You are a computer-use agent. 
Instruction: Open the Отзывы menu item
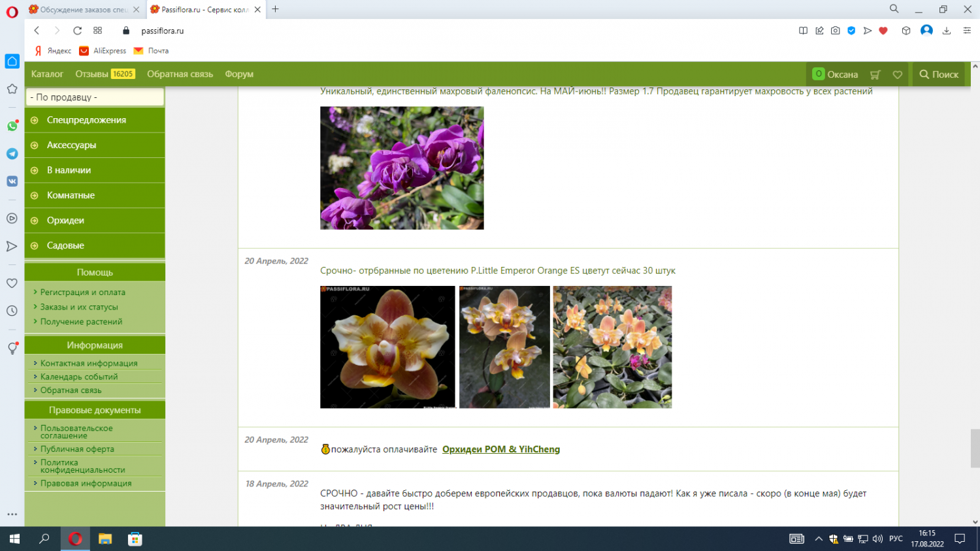(91, 74)
